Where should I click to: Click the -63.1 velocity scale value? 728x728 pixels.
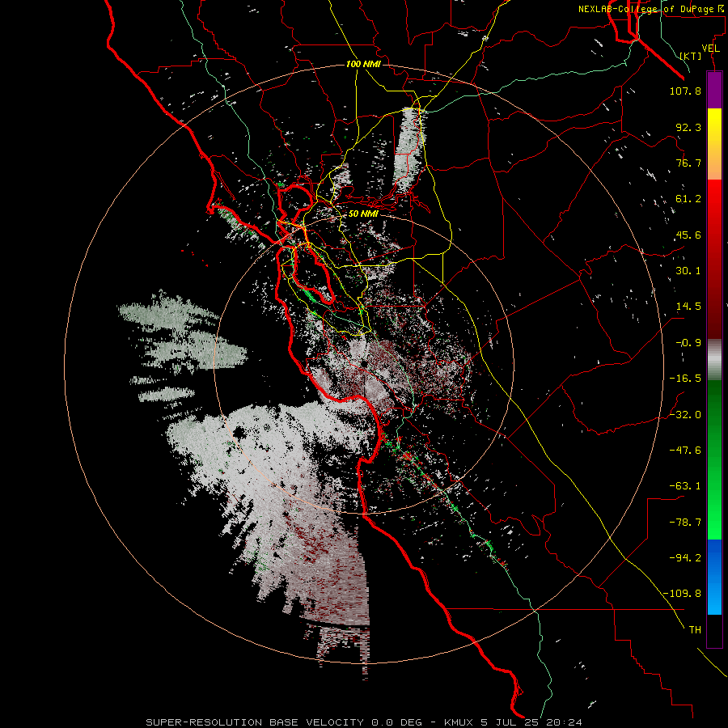(x=685, y=486)
